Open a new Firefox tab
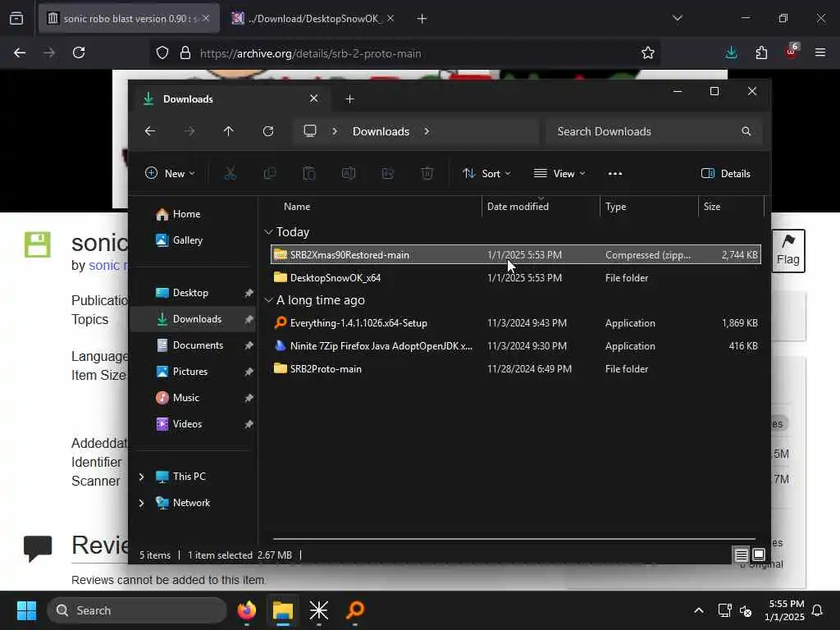This screenshot has width=840, height=630. (422, 19)
